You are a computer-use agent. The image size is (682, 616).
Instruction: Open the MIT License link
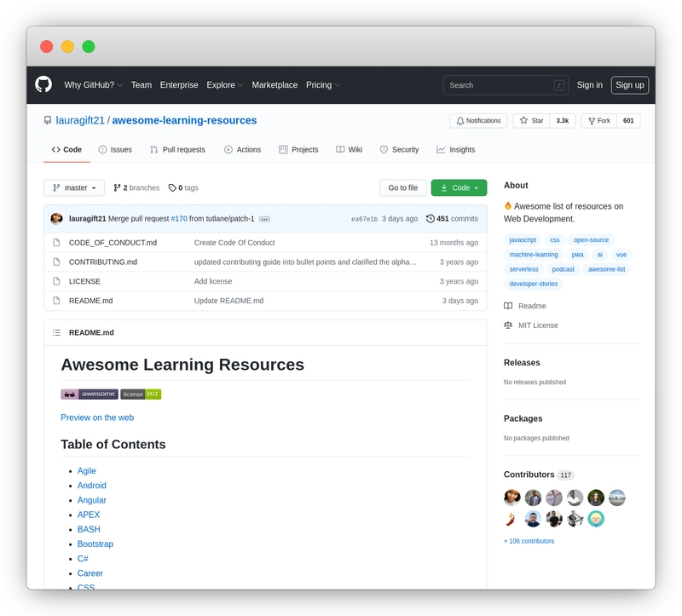[x=531, y=325]
